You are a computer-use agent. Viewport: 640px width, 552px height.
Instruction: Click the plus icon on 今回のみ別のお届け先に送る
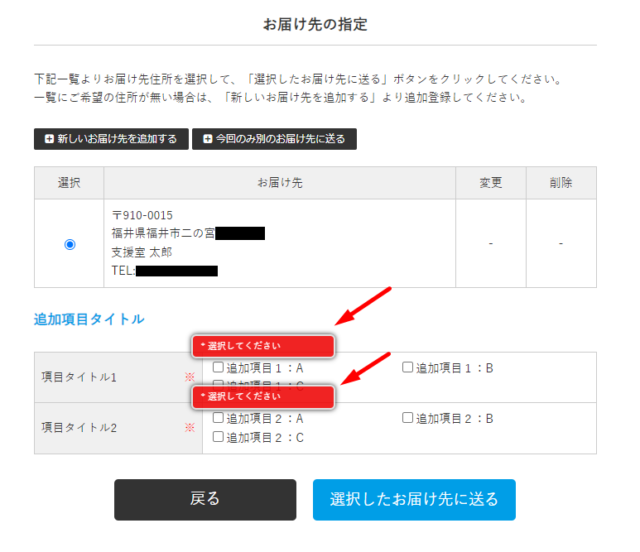click(207, 138)
